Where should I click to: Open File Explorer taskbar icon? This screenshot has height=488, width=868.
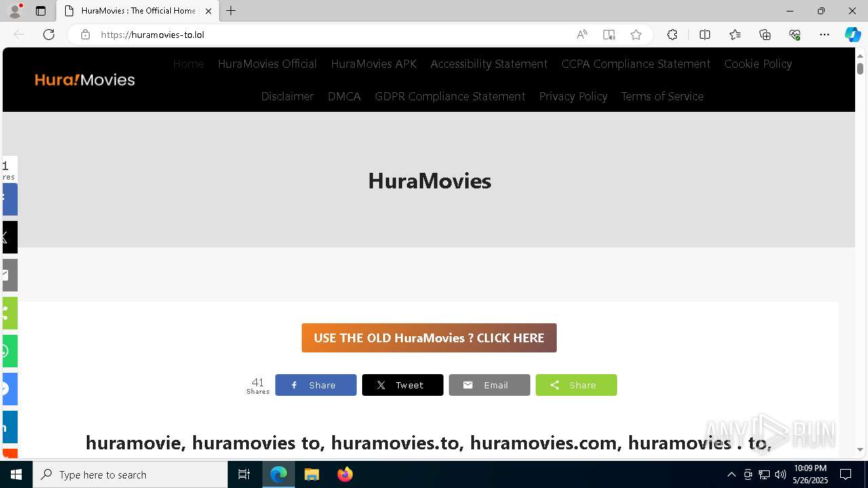[312, 474]
